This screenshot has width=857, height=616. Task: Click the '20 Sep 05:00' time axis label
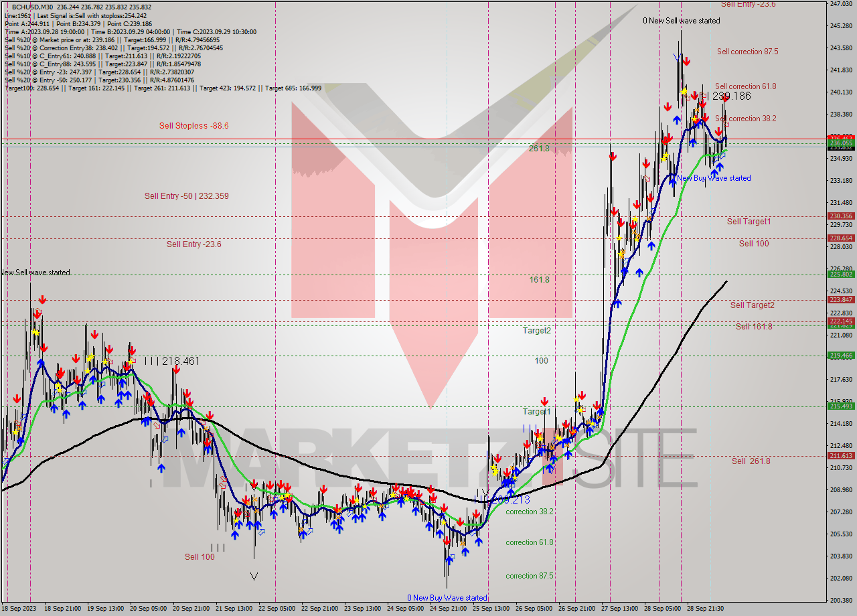(x=148, y=609)
